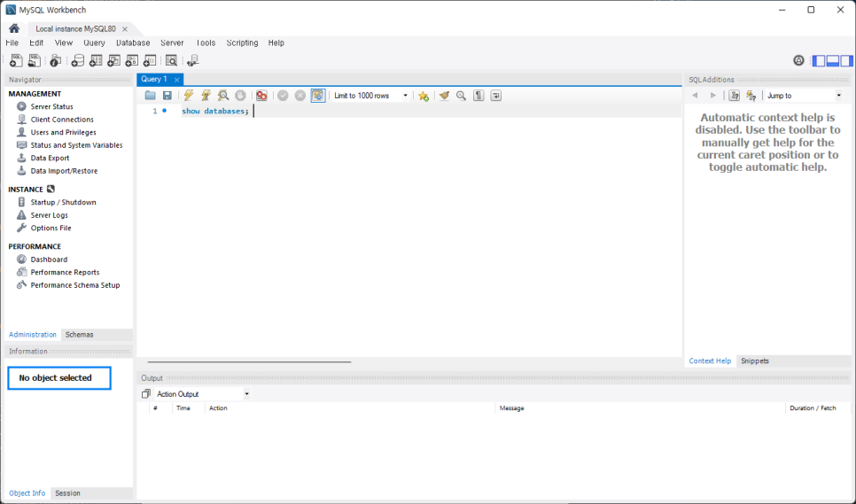Commit the transaction checkmark icon
The height and width of the screenshot is (504, 856).
pyautogui.click(x=283, y=96)
